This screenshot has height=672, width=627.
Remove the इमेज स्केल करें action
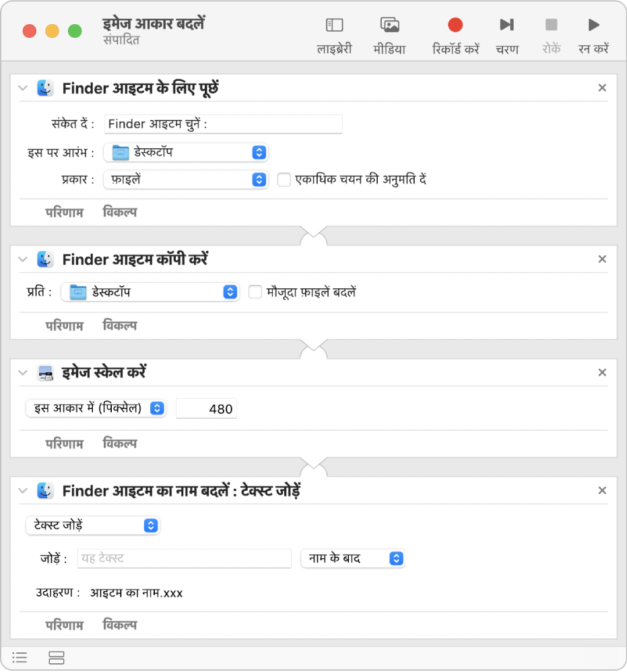(x=602, y=372)
